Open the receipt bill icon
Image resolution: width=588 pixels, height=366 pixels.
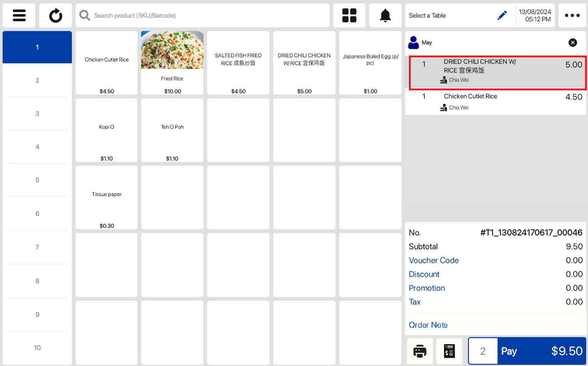(449, 351)
